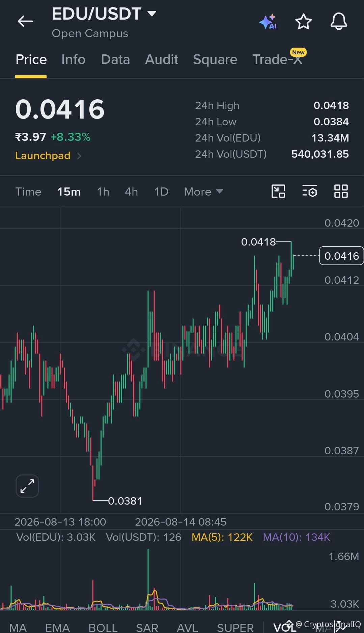The width and height of the screenshot is (364, 633).
Task: Click the MA(10): 134K volume label
Action: click(x=297, y=537)
